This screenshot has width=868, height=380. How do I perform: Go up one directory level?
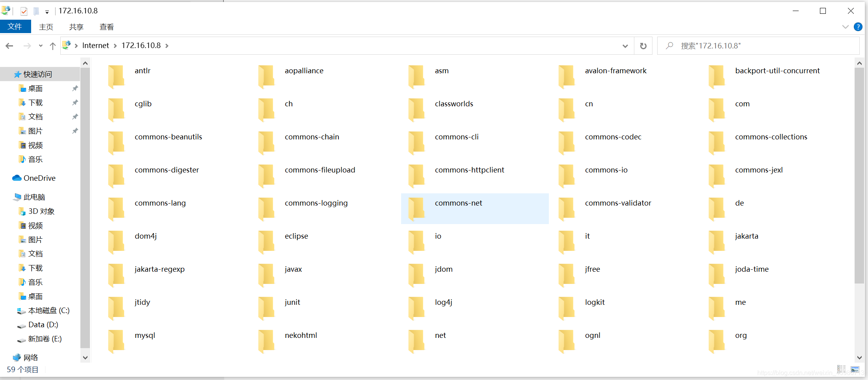pos(53,46)
